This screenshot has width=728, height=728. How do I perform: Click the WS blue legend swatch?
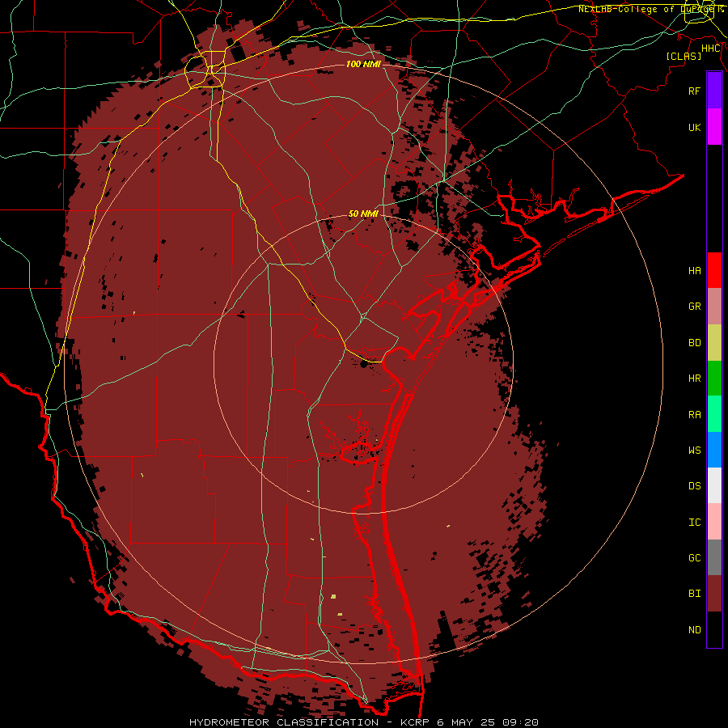click(x=714, y=450)
